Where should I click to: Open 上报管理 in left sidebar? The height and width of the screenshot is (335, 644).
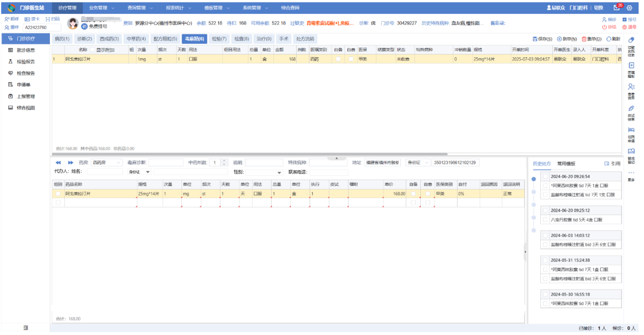[25, 96]
